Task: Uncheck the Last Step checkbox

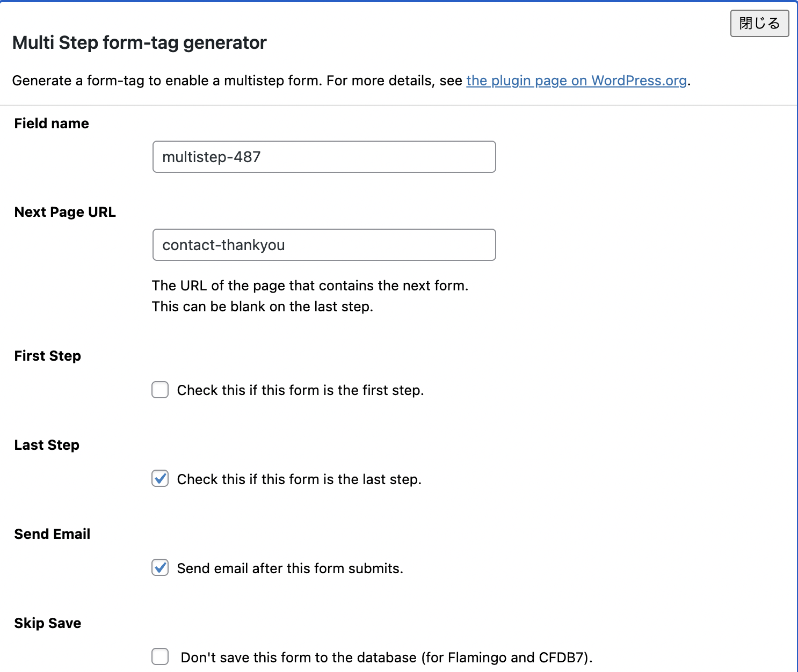Action: click(x=160, y=479)
